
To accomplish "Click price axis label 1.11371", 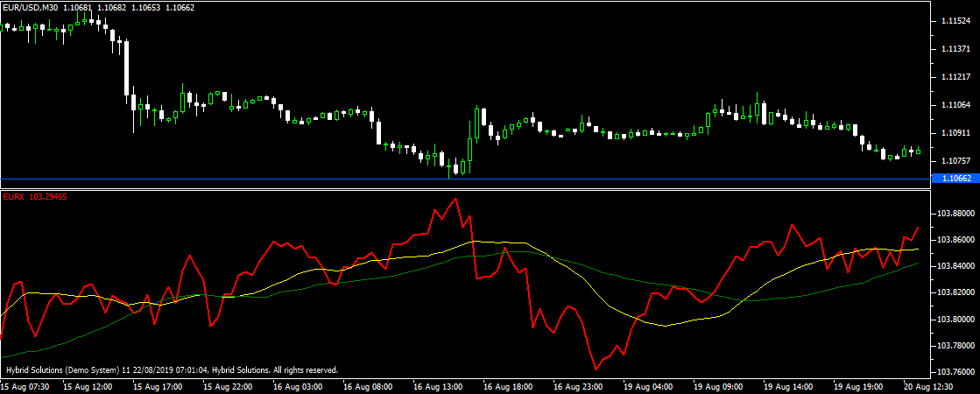I will click(955, 49).
